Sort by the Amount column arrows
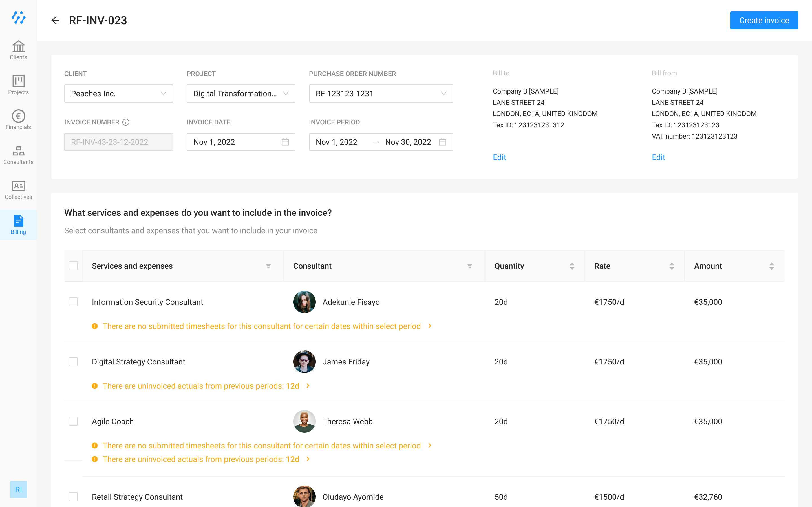 pos(771,266)
